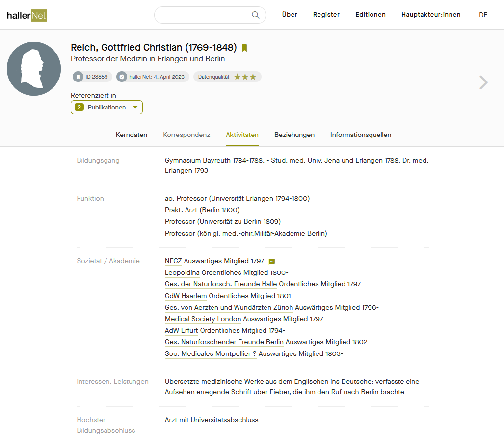504x434 pixels.
Task: Click the hallerNet logo
Action: pyautogui.click(x=27, y=15)
